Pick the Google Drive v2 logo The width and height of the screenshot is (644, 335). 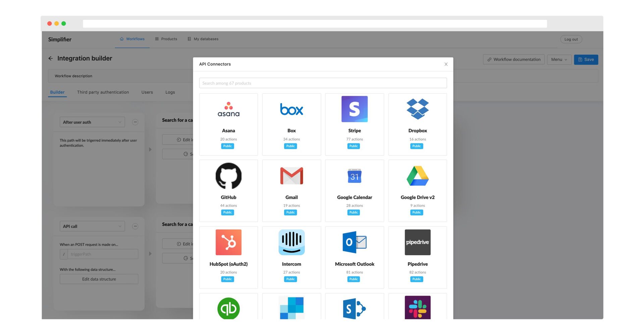pyautogui.click(x=418, y=176)
